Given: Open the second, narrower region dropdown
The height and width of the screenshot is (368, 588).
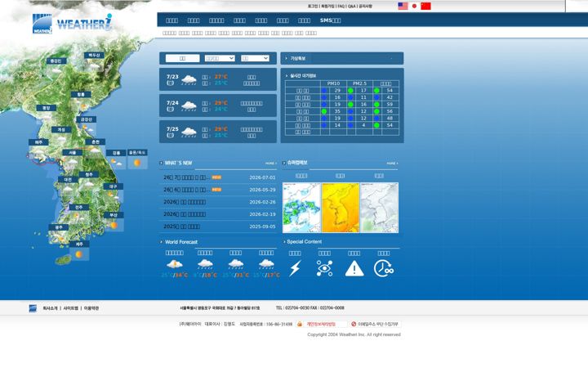Looking at the screenshot, I should [255, 58].
